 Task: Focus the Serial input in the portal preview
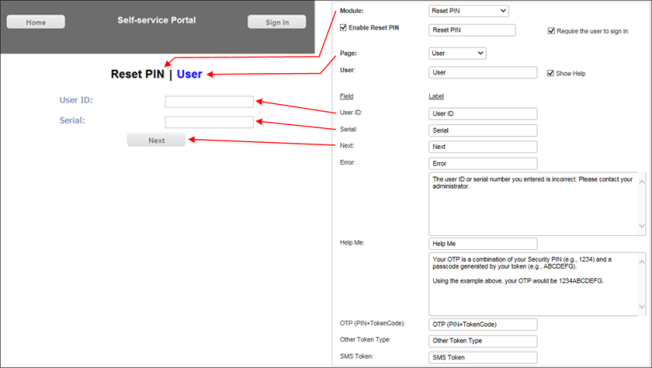209,122
